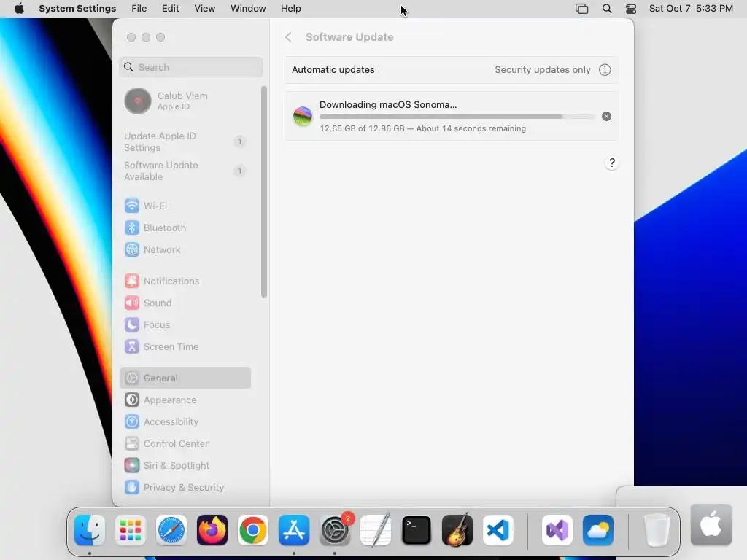Open Software Update Available item
747x560 pixels.
(x=185, y=171)
